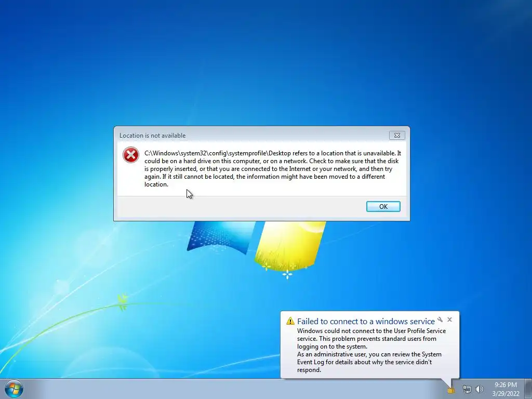Click the network tray icon

[x=467, y=389]
